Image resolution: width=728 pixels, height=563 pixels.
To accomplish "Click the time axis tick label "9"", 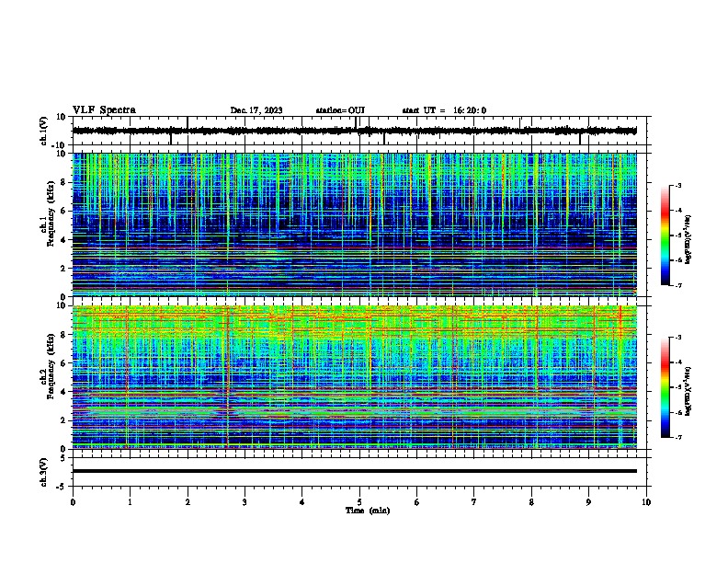I will pyautogui.click(x=588, y=502).
